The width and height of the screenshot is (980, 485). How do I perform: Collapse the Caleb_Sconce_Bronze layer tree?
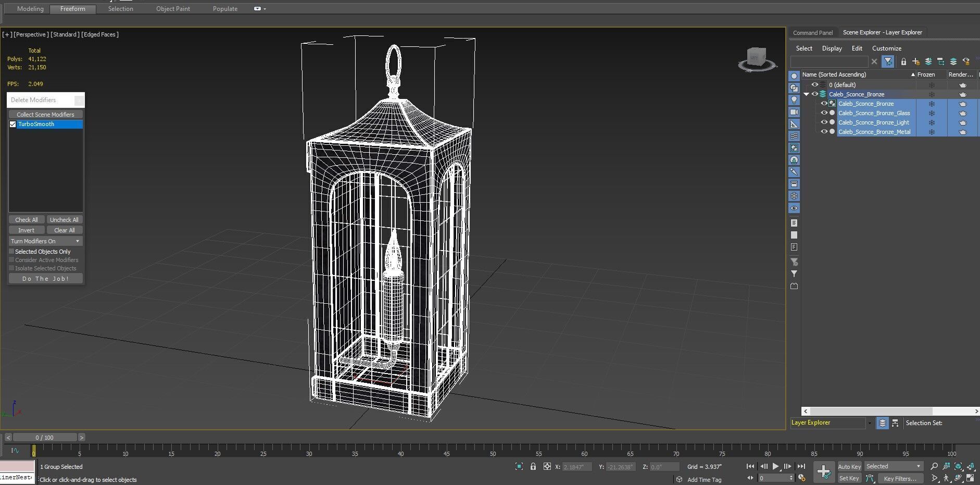[x=807, y=94]
